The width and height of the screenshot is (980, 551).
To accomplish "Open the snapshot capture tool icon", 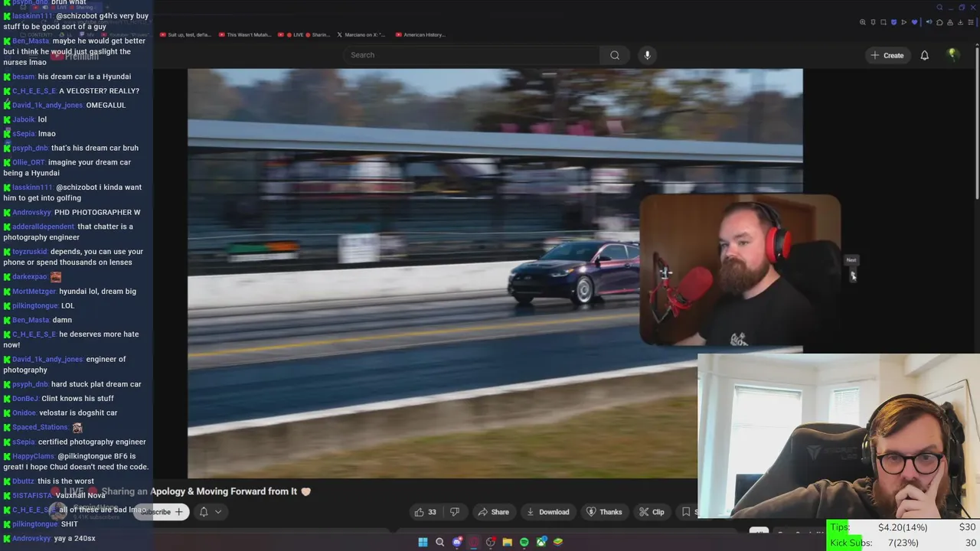I will (884, 22).
